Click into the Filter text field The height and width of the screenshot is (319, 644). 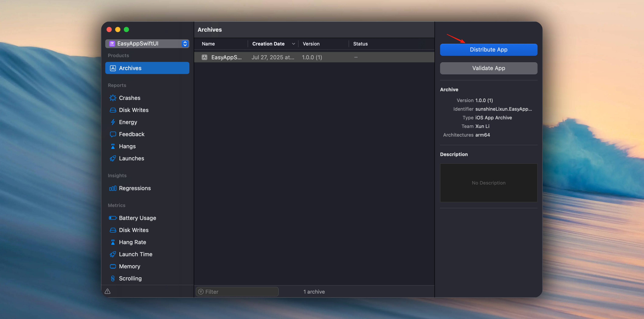pyautogui.click(x=240, y=292)
